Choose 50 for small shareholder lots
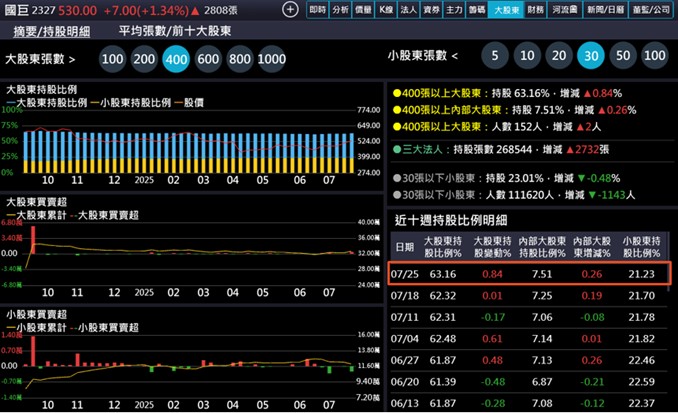The height and width of the screenshot is (413, 678). point(622,56)
